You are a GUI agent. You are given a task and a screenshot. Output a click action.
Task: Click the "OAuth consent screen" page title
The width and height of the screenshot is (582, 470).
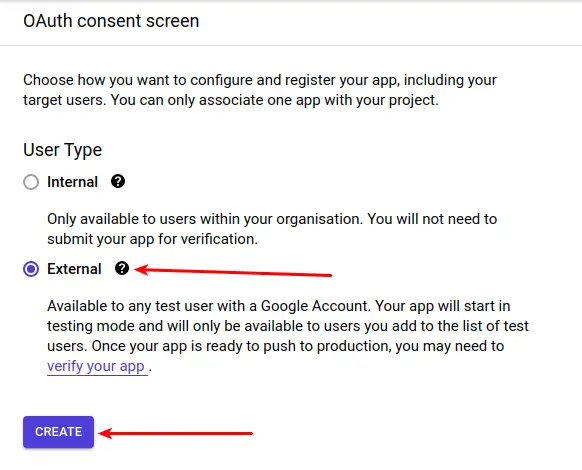click(x=111, y=21)
